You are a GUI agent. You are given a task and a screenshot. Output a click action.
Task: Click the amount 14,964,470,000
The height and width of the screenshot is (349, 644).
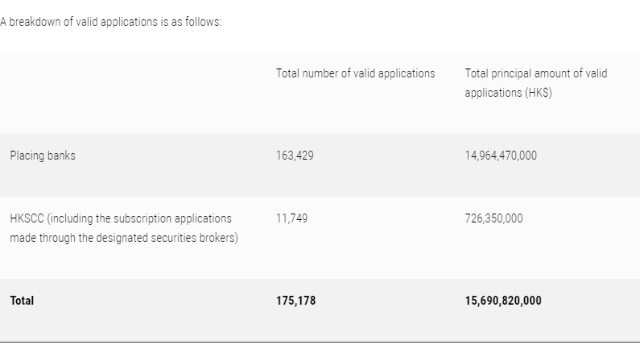coord(501,156)
